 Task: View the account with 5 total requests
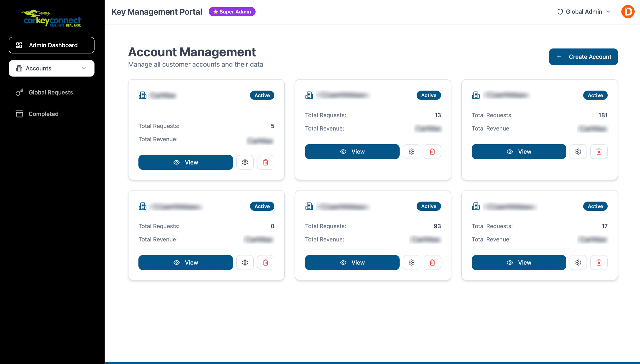click(186, 162)
